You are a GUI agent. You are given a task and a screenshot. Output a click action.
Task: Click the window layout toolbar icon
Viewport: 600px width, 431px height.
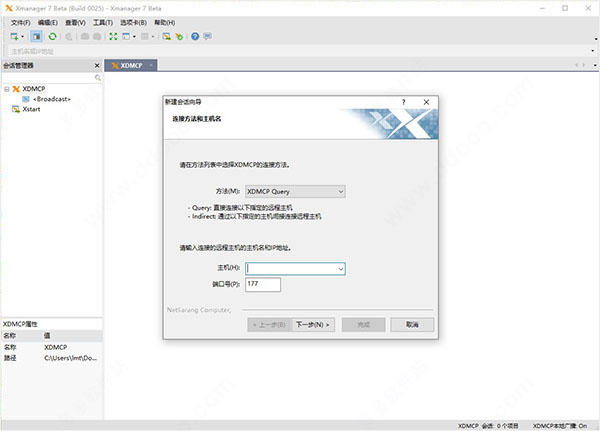point(126,36)
